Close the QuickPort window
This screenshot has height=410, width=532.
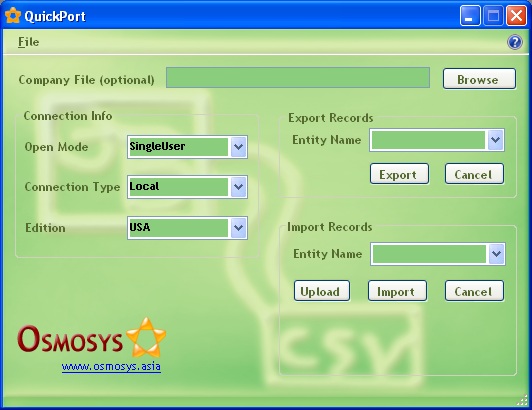coord(516,16)
